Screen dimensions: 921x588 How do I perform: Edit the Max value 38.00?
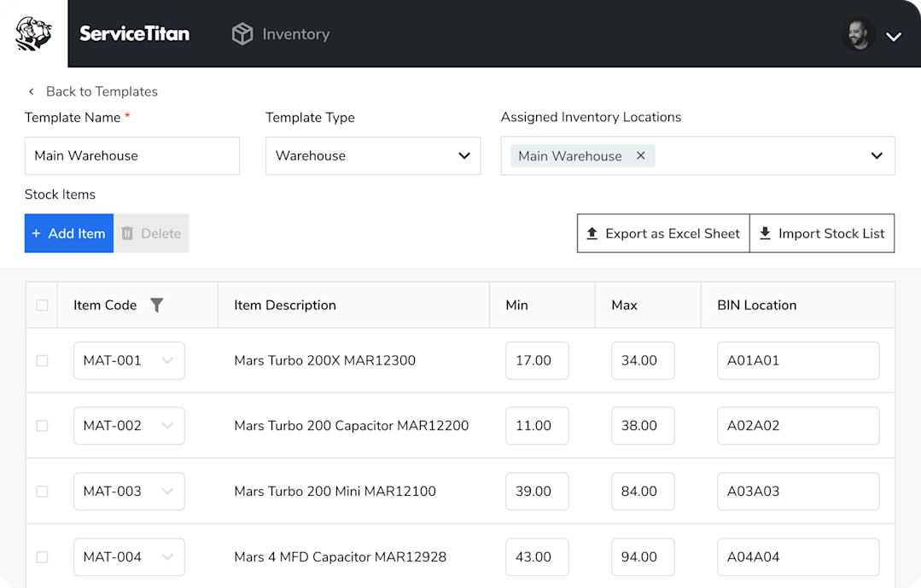coord(643,426)
